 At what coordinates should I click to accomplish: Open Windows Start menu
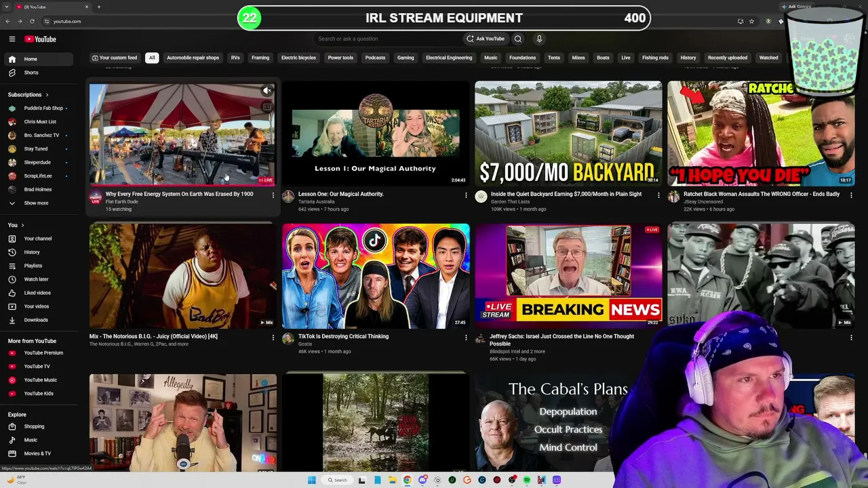pyautogui.click(x=312, y=480)
